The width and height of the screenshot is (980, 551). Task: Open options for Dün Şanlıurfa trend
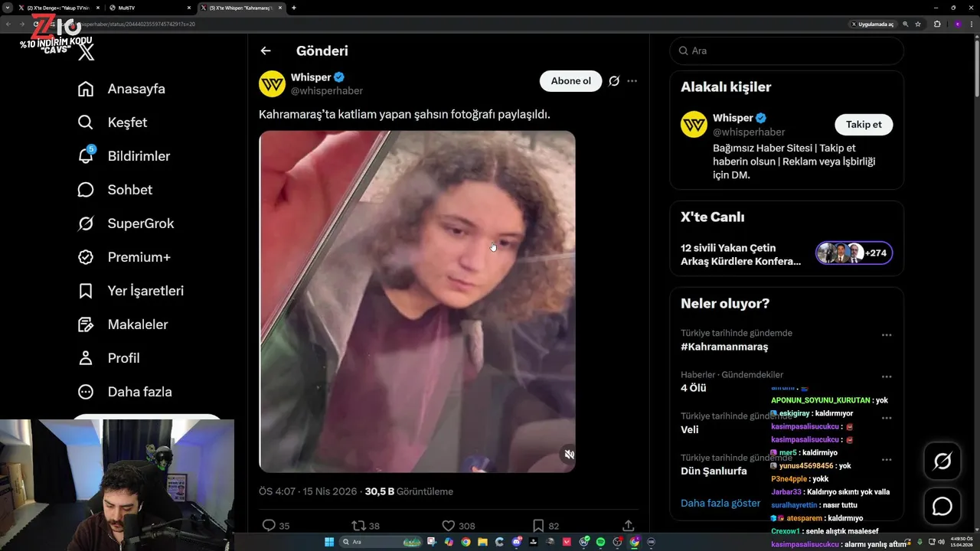(x=887, y=460)
